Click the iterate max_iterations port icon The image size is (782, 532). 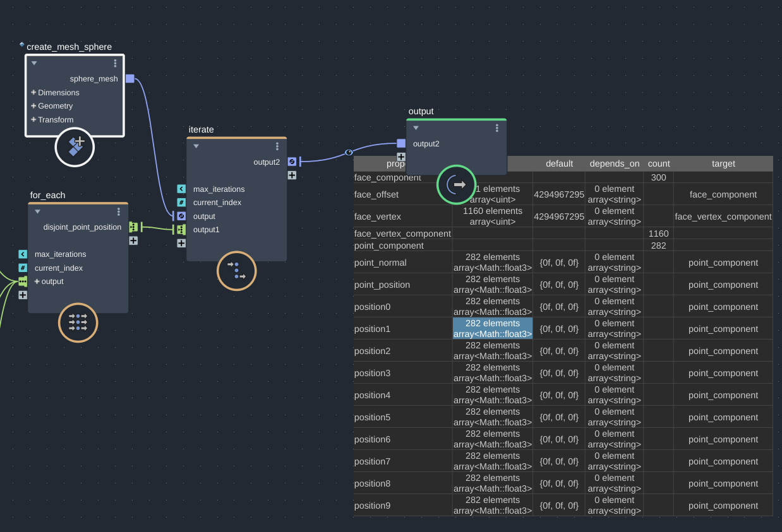181,189
